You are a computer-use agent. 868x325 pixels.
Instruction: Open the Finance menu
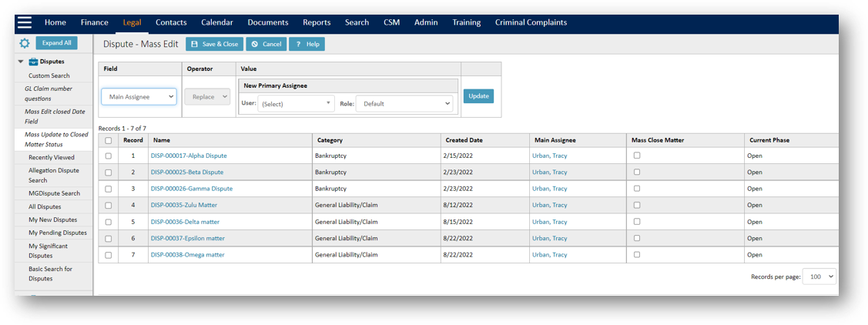pyautogui.click(x=95, y=22)
